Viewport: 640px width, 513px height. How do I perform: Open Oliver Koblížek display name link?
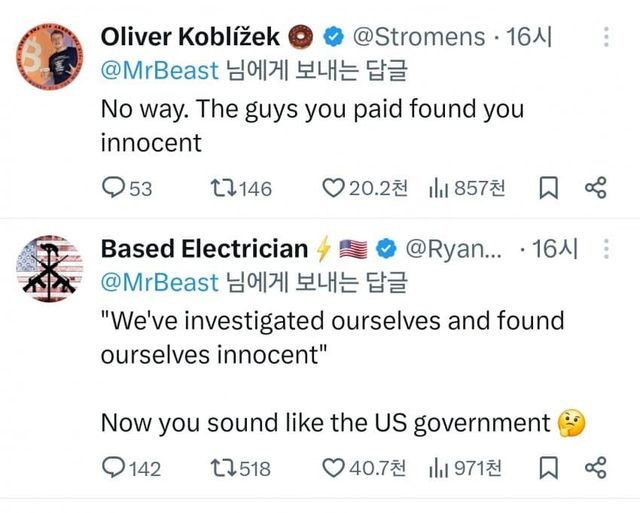click(194, 38)
